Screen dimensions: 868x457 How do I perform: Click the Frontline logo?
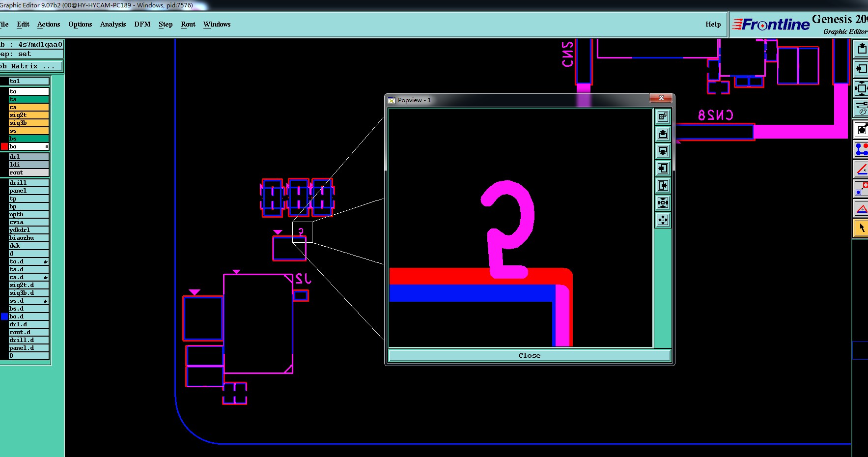pyautogui.click(x=770, y=24)
